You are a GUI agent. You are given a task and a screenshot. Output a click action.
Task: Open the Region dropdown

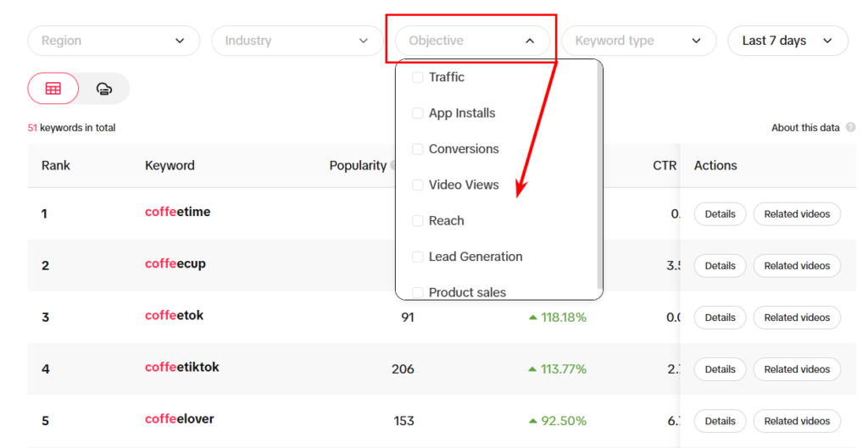click(114, 41)
